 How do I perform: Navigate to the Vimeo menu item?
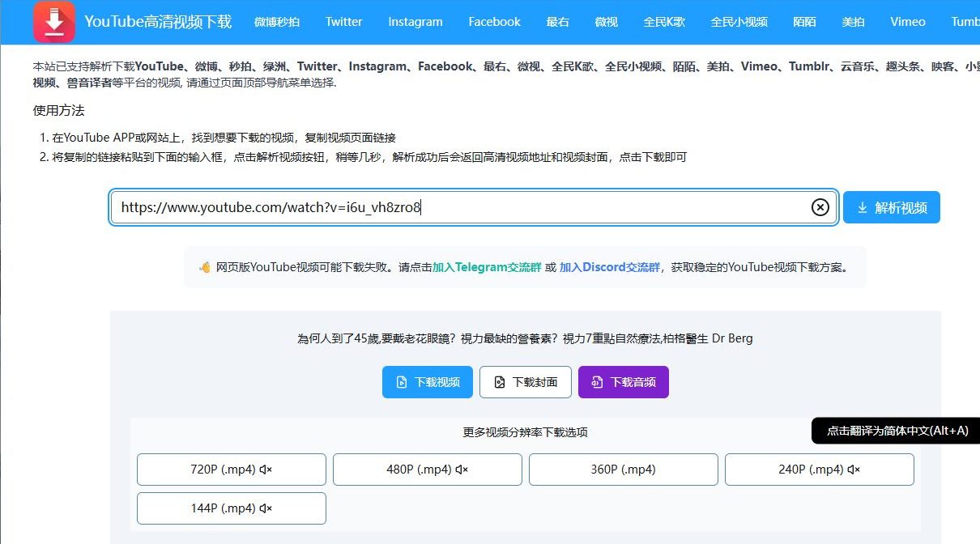tap(907, 22)
